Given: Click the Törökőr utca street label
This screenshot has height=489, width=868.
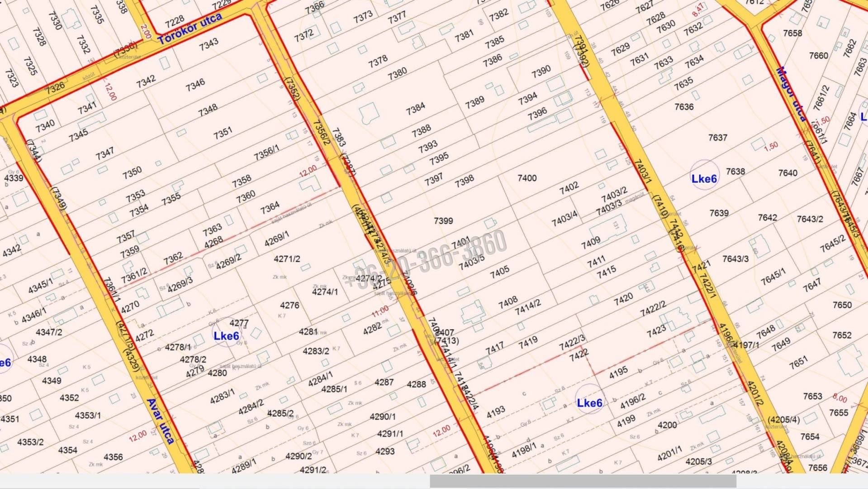Looking at the screenshot, I should tap(190, 28).
